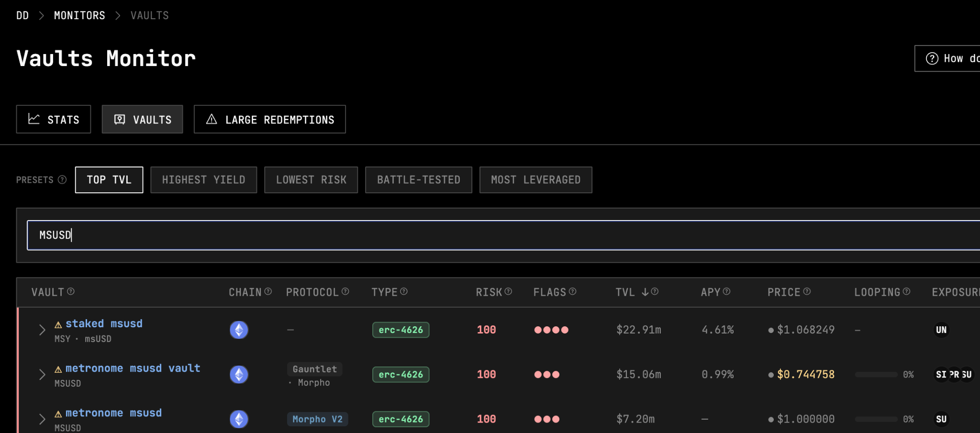This screenshot has height=433, width=980.
Task: Open the metronome msusd vault link
Action: tap(133, 368)
